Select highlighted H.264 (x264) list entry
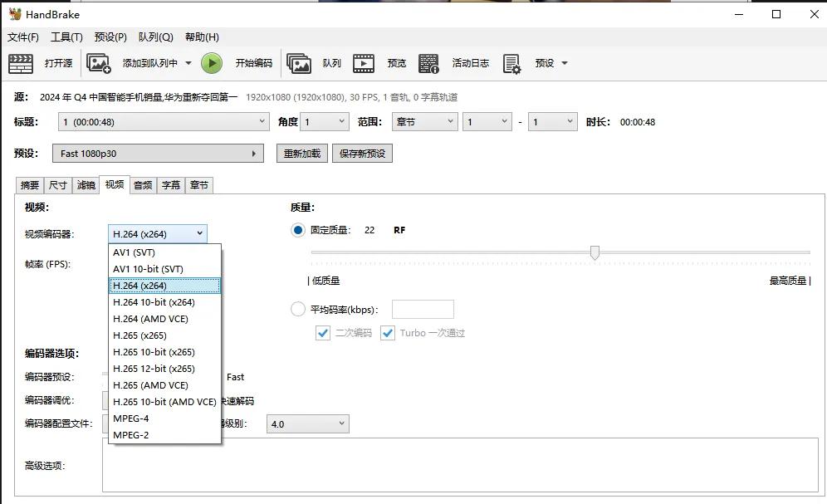Viewport: 827px width, 504px height. [164, 286]
